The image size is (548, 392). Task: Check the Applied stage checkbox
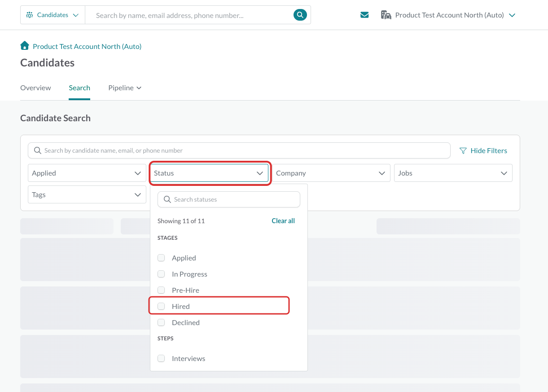click(x=161, y=258)
